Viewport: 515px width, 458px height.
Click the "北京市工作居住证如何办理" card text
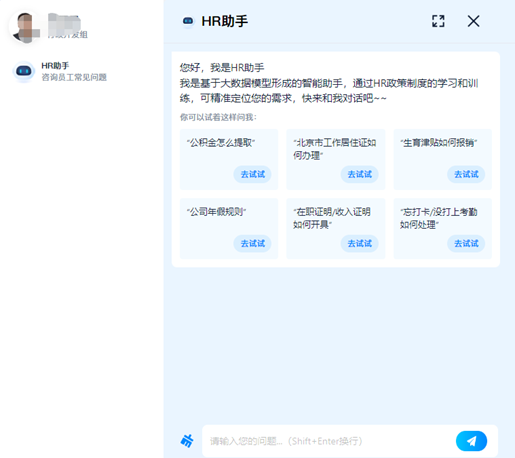[x=335, y=149]
